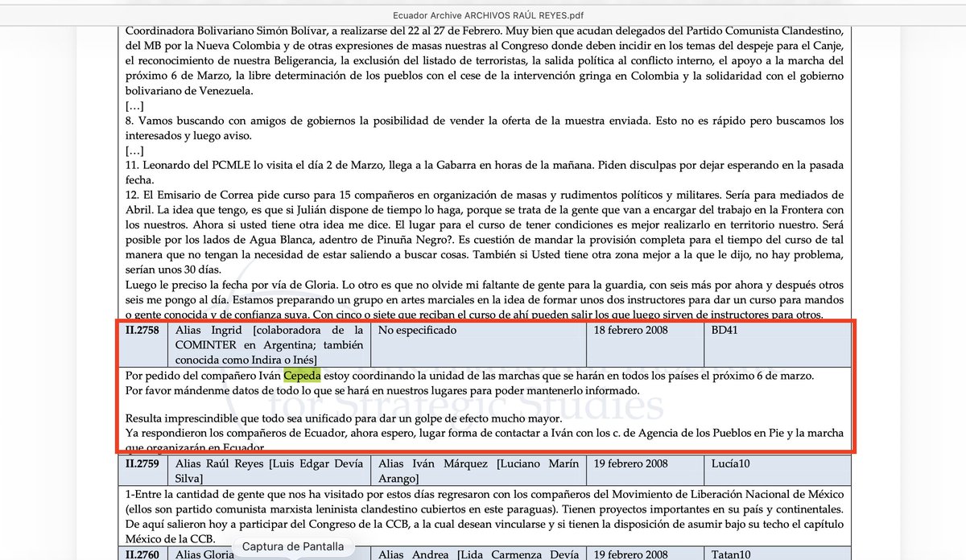Screen dimensions: 966x560
Task: Click the Alias Gloria cell
Action: pyautogui.click(x=269, y=554)
